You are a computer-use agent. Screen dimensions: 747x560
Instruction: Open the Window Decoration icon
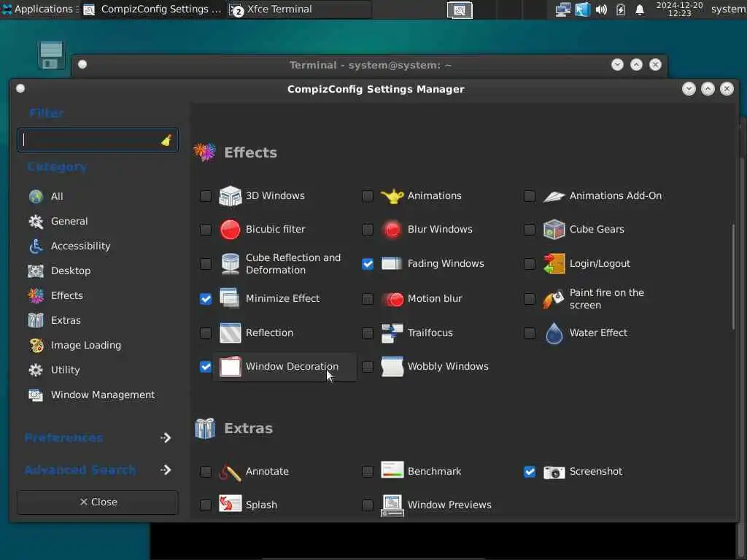point(230,367)
